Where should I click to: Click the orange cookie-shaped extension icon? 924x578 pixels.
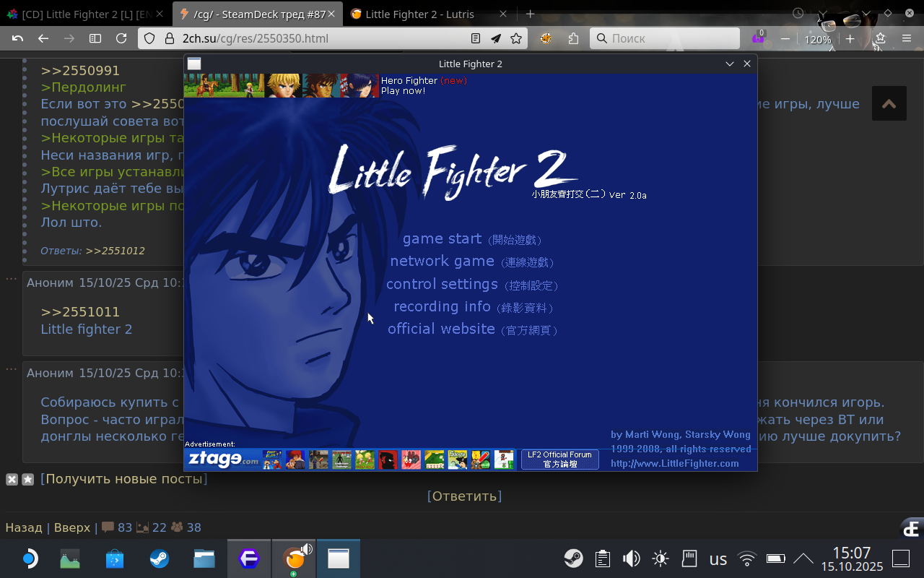coord(546,38)
